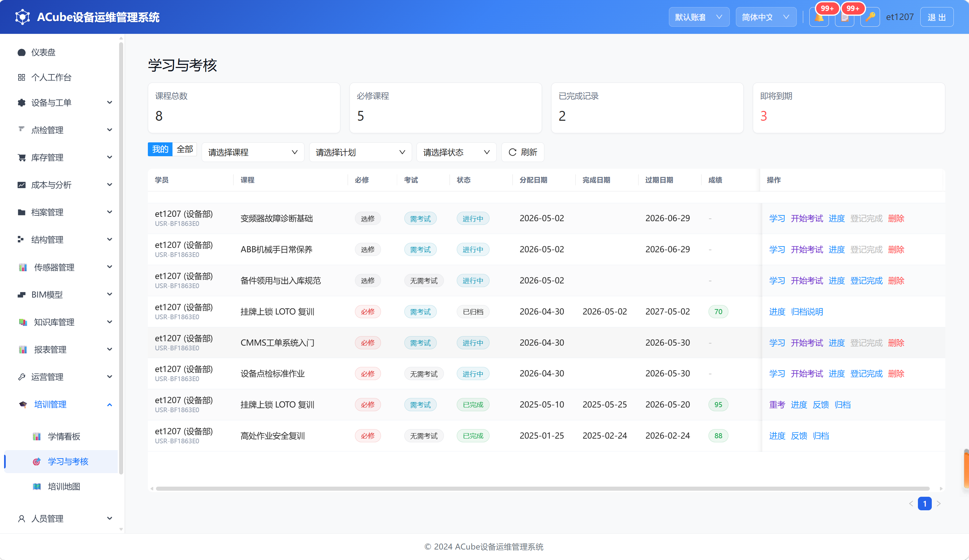Open the document messages icon in header

844,17
